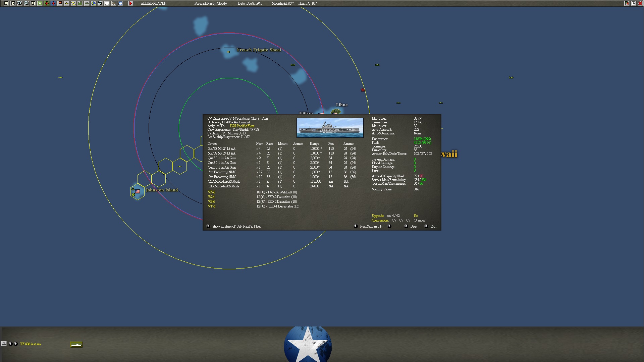The width and height of the screenshot is (644, 362).
Task: Open the VT-6 squadron entry
Action: tap(211, 206)
